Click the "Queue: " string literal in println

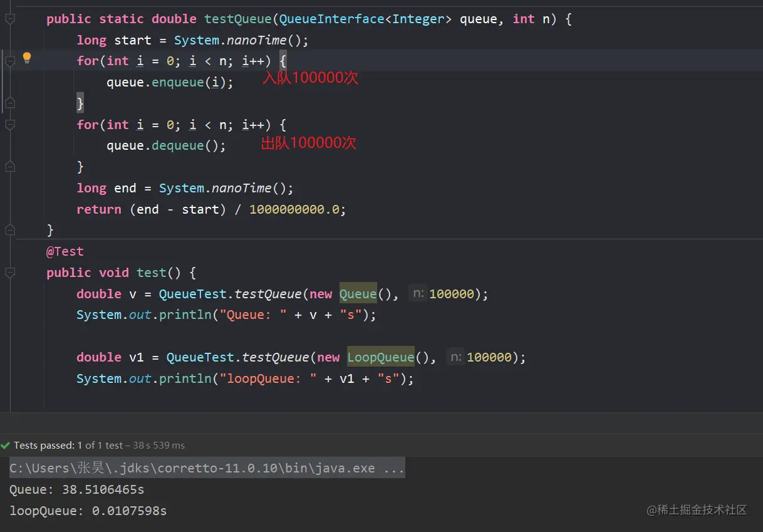tap(253, 315)
